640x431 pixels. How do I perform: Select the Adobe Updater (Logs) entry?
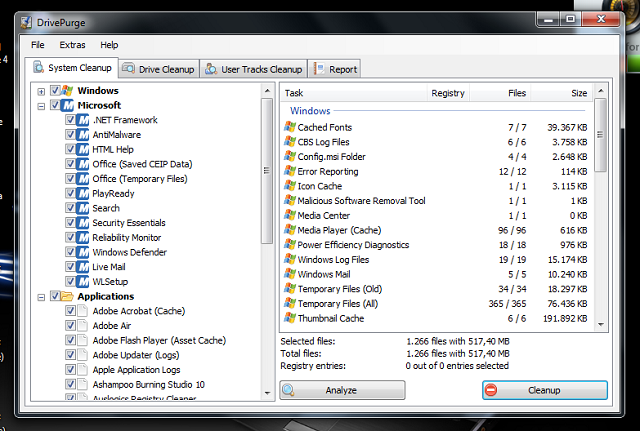click(136, 355)
